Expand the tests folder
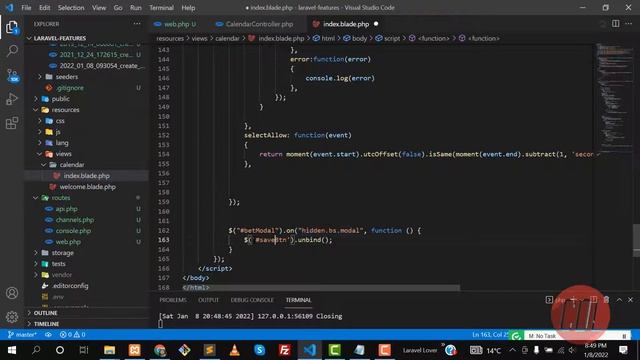 pyautogui.click(x=58, y=264)
